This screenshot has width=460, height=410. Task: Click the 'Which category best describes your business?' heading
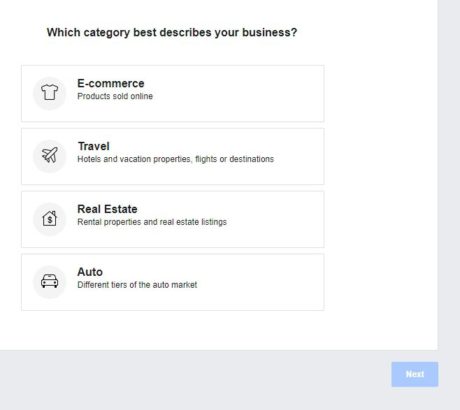pos(172,33)
